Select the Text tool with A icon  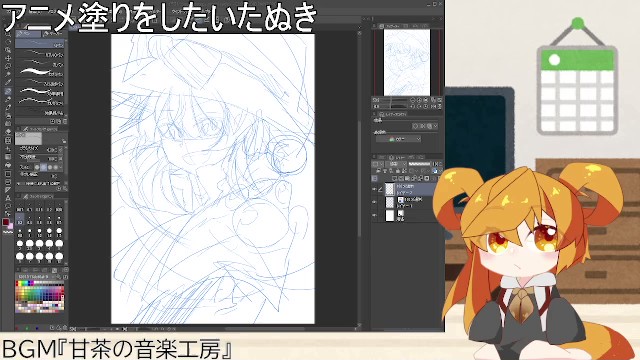tap(8, 198)
